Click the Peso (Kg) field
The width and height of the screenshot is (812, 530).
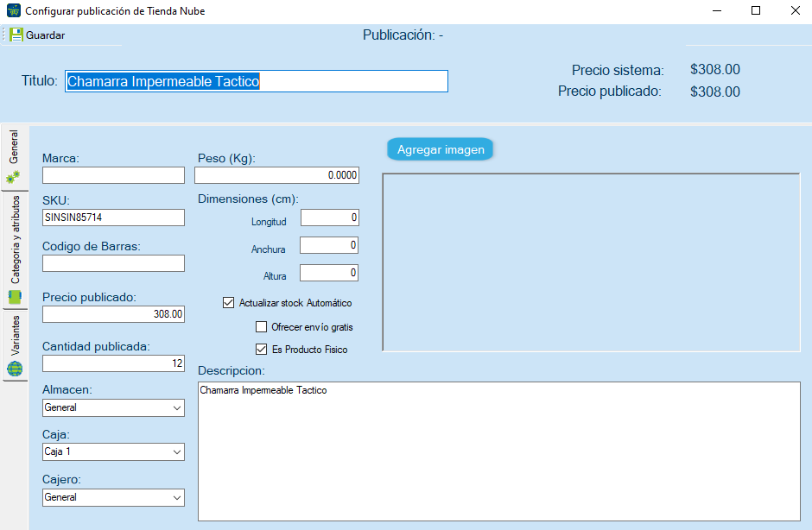click(276, 175)
